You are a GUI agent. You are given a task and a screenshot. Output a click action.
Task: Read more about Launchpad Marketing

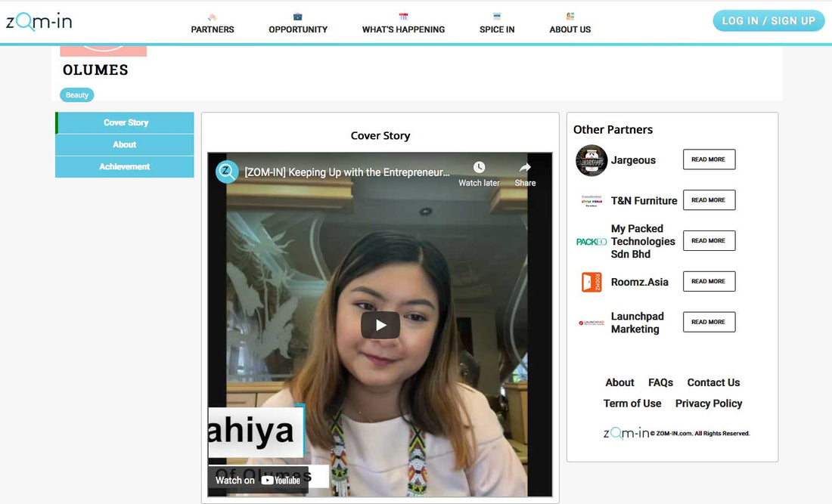[x=709, y=322]
